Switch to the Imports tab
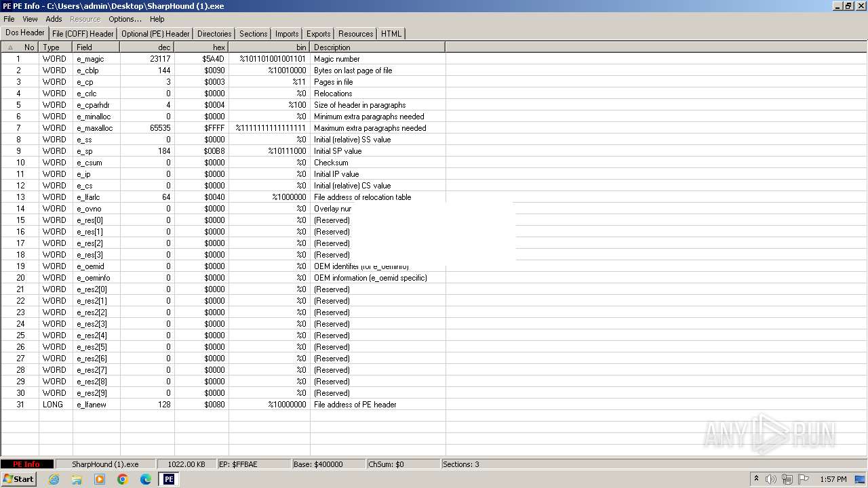 287,34
